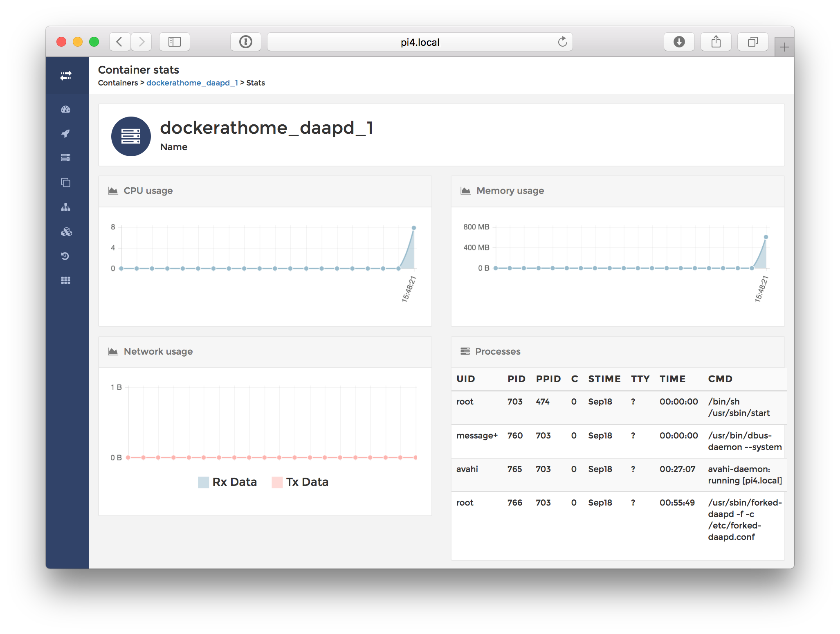Viewport: 840px width, 634px height.
Task: Open the Dashboard gauge icon in sidebar
Action: pos(66,109)
